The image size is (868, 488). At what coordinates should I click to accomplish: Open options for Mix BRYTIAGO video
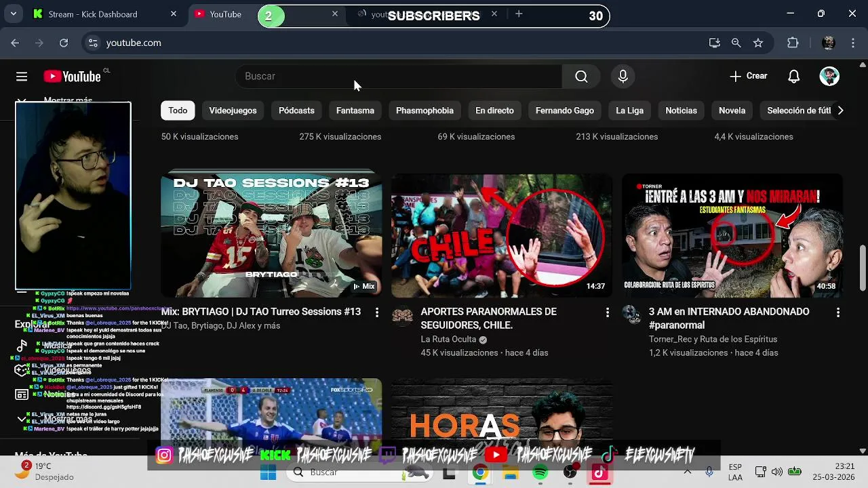point(377,312)
